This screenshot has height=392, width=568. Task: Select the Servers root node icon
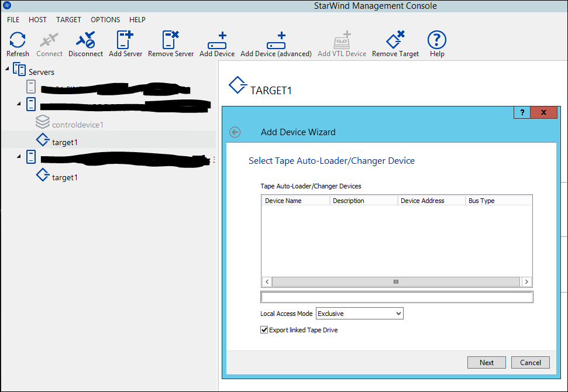(x=19, y=69)
